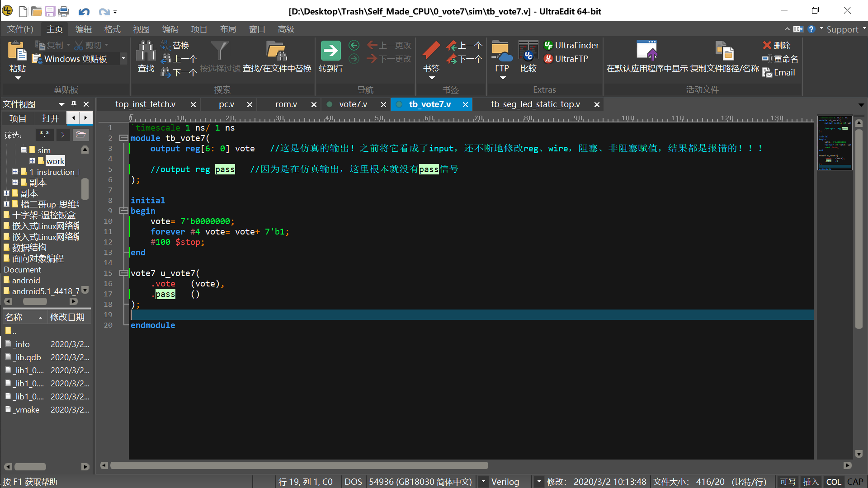Collapse the module block at line 2
Viewport: 868px width, 488px height.
coord(123,138)
